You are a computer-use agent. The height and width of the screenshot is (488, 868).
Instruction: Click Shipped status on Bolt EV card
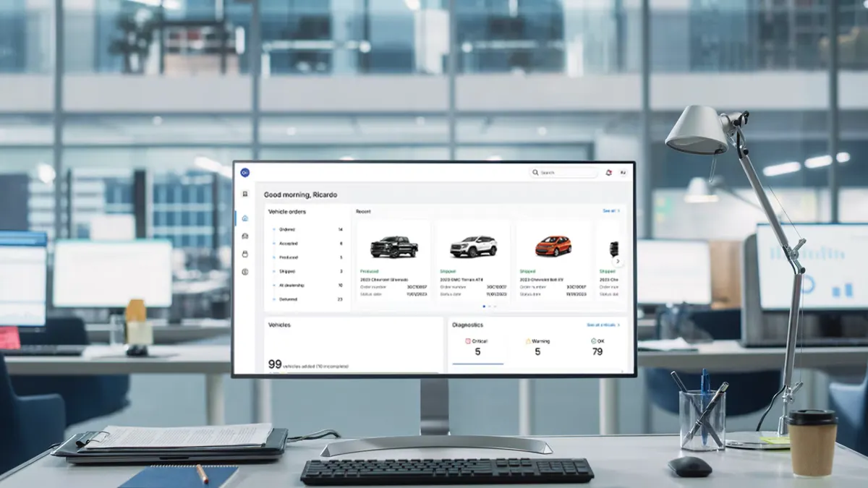tap(527, 271)
